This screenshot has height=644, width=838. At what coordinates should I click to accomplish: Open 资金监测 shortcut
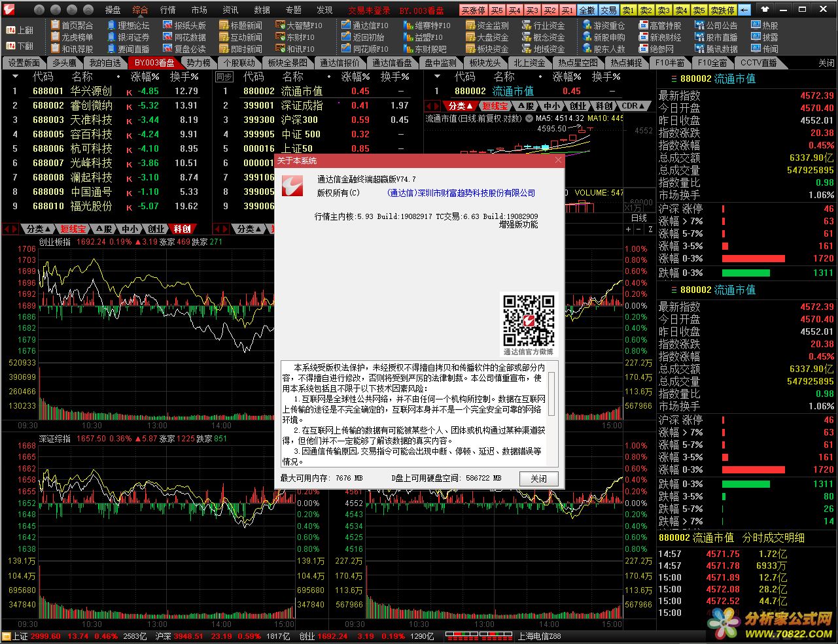[x=487, y=25]
